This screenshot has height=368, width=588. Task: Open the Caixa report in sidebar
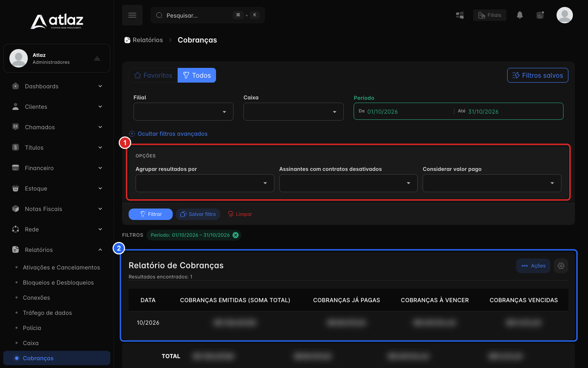31,343
